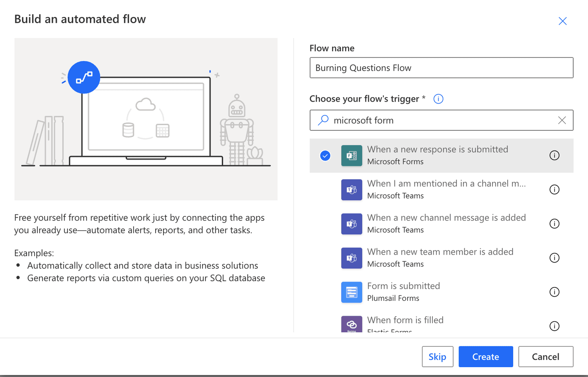Edit the 'Burning Questions Flow' name field
Image resolution: width=588 pixels, height=377 pixels.
tap(441, 67)
